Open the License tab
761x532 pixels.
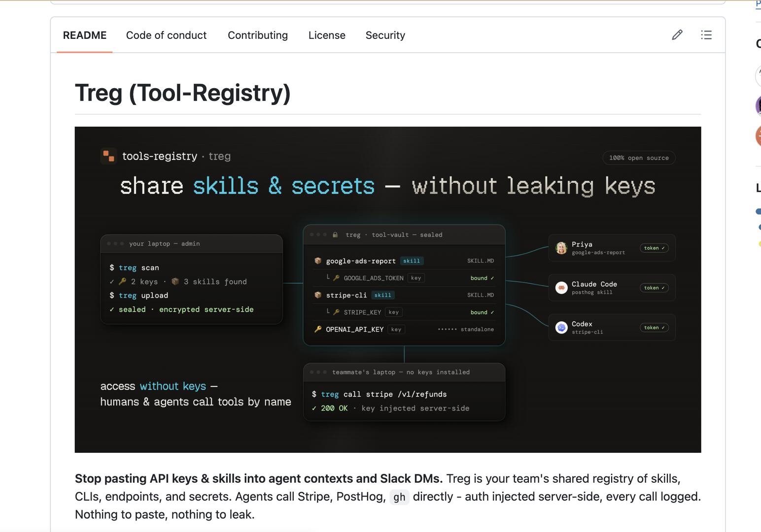click(327, 35)
